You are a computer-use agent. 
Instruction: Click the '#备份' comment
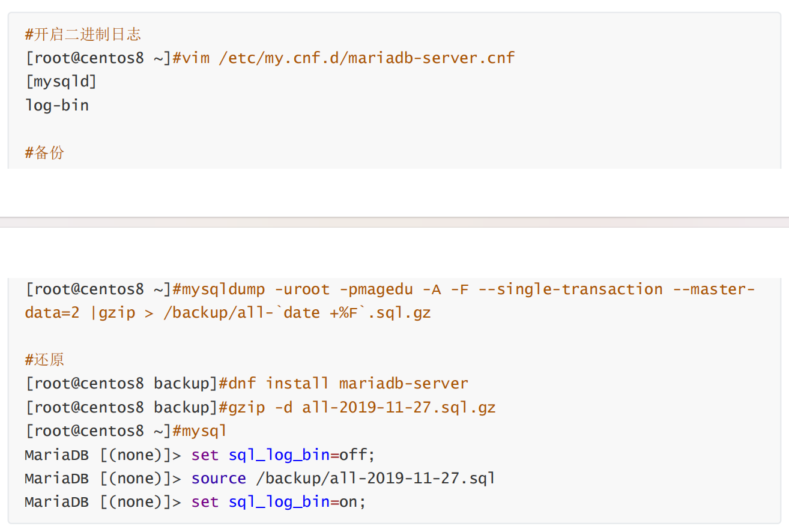point(44,153)
